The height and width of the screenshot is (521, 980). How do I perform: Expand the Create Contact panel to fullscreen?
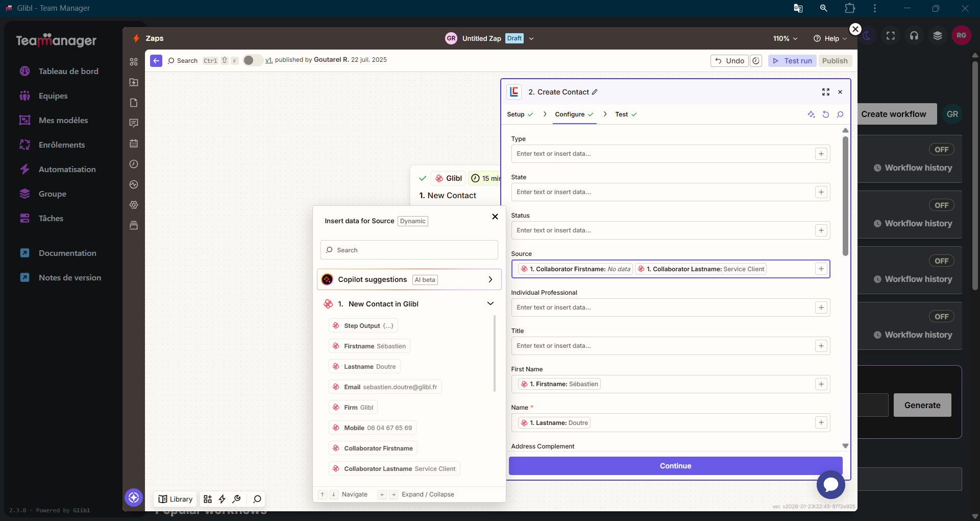(825, 92)
